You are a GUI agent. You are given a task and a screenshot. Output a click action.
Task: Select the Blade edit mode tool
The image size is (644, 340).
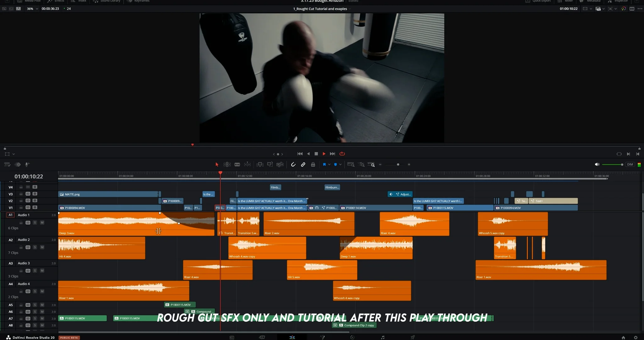pos(237,164)
